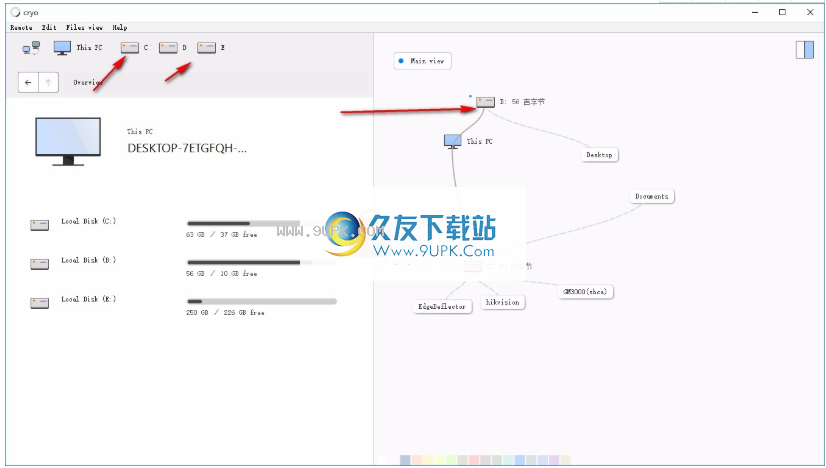Select the This PC node in graph view

pos(453,141)
